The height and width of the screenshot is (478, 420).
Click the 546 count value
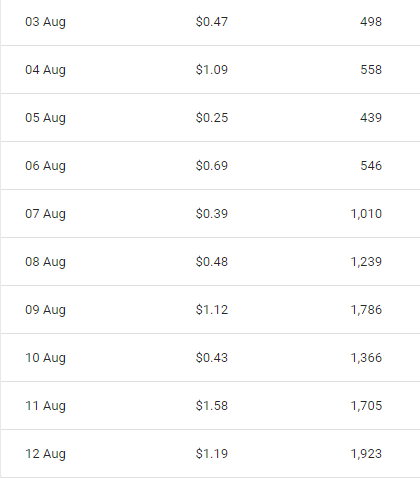coord(371,166)
